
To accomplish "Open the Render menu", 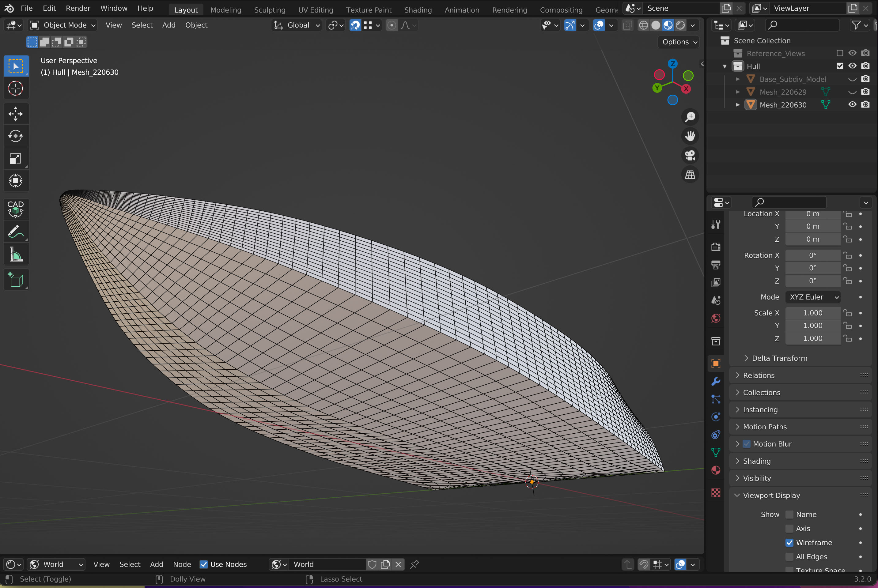I will [x=78, y=8].
